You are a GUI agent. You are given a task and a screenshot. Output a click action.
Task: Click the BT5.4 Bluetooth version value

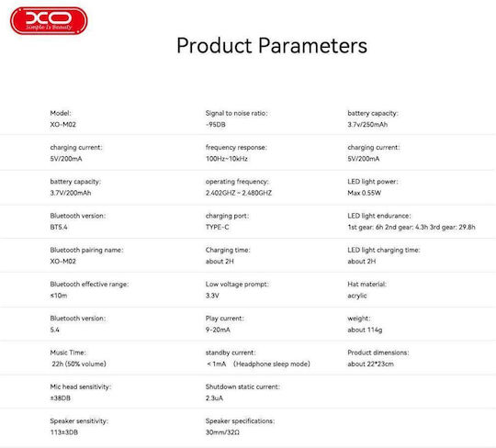pos(59,227)
